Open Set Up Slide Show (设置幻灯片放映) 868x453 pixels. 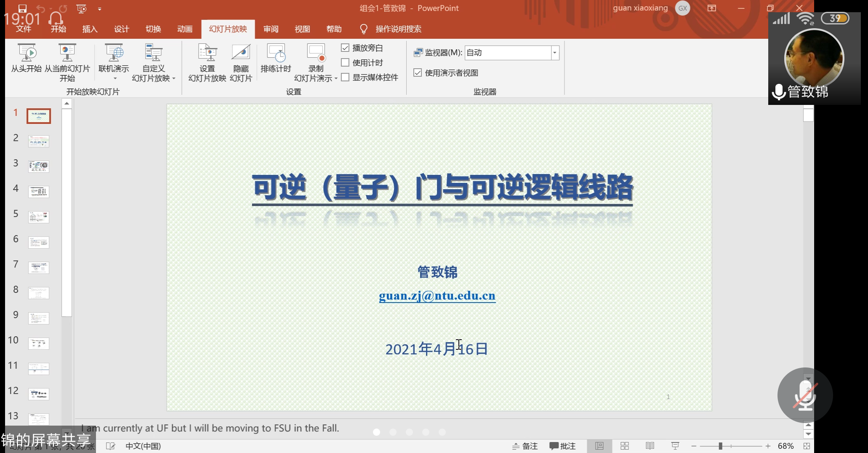coord(207,54)
